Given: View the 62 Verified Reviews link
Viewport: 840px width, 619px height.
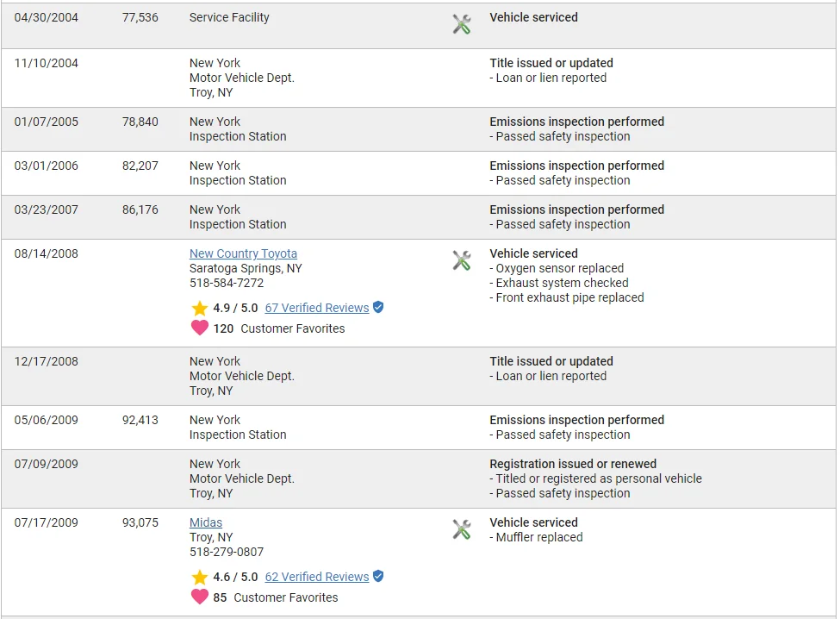Looking at the screenshot, I should 316,577.
